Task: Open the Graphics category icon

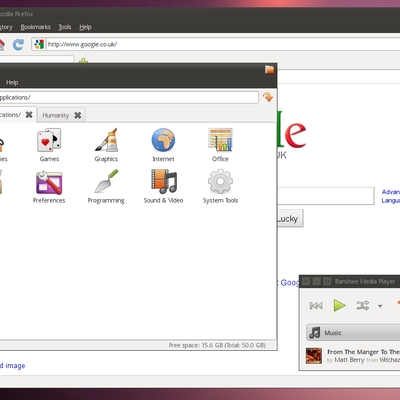Action: click(106, 139)
